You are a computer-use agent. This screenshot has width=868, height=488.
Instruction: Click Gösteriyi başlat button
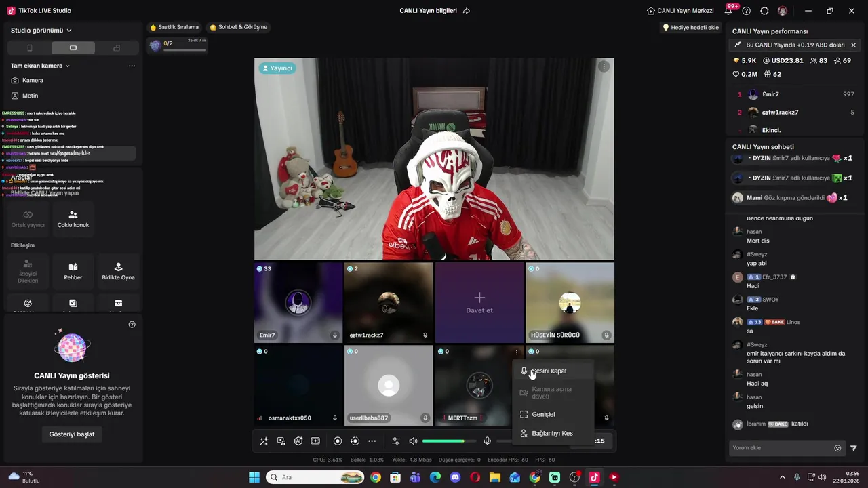pyautogui.click(x=72, y=434)
